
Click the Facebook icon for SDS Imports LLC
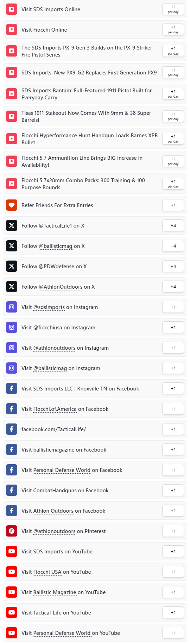click(12, 389)
